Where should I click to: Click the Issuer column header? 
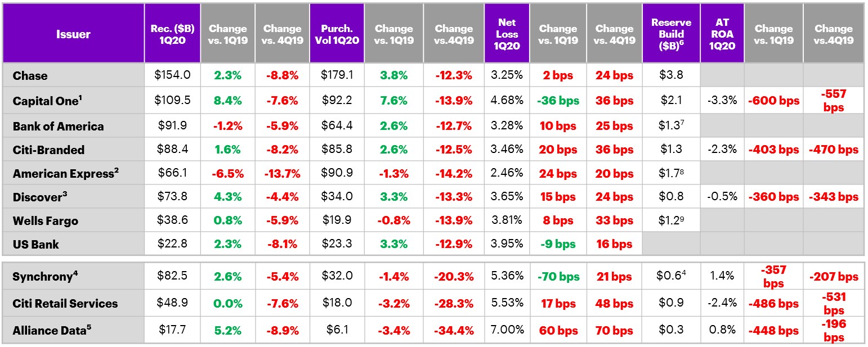[x=73, y=34]
